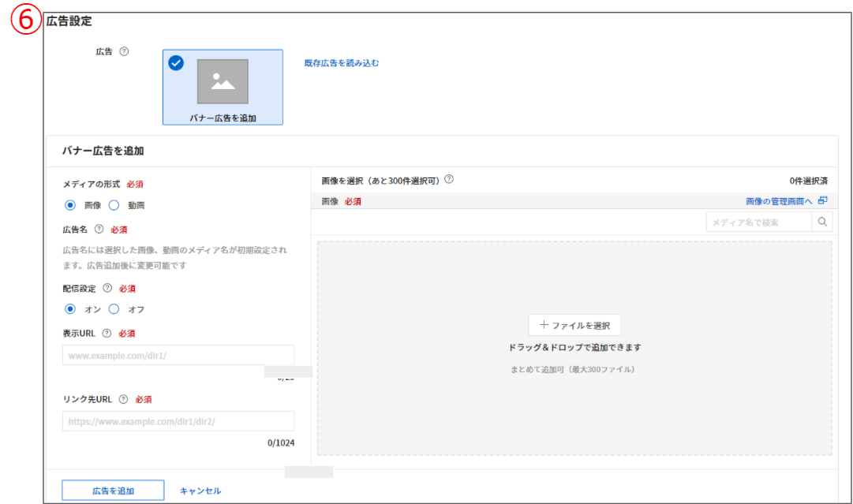Viewport: 853px width, 504px height.
Task: Click the メディア名で検索 search field
Action: (758, 222)
